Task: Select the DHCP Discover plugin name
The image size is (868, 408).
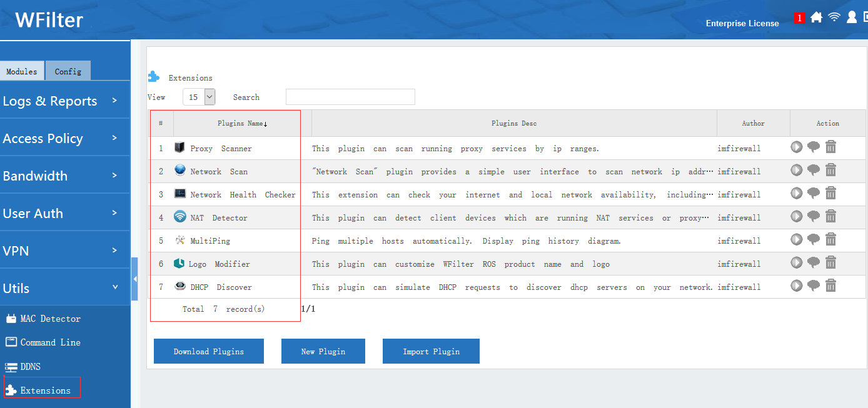Action: (221, 287)
